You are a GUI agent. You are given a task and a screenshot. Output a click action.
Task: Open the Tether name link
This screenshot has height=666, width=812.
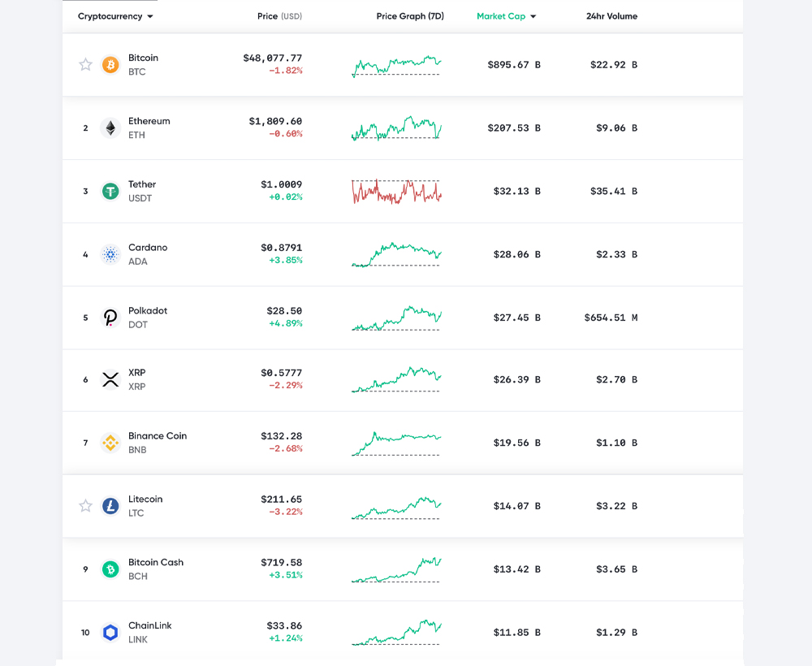[x=142, y=184]
